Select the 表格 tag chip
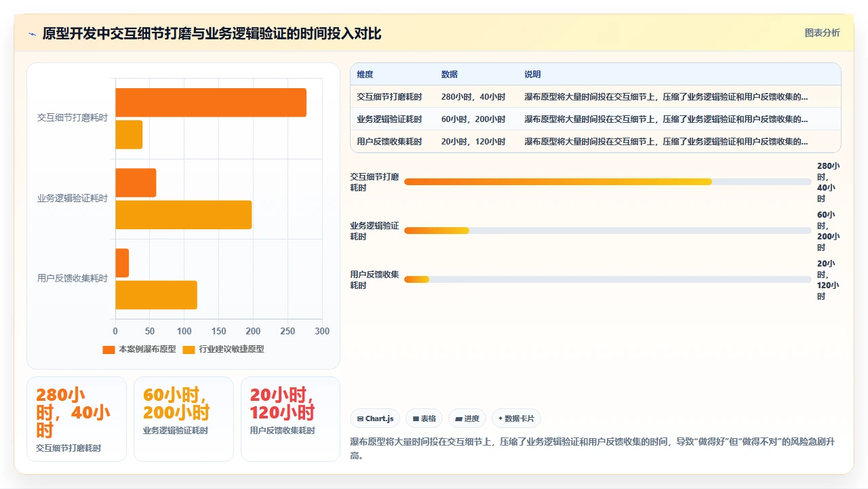868x489 pixels. pyautogui.click(x=425, y=418)
